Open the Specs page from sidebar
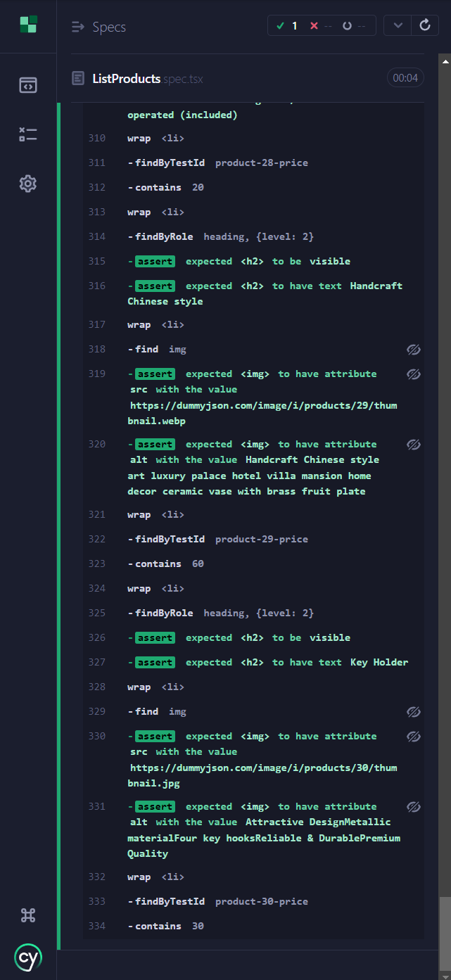The height and width of the screenshot is (980, 451). (27, 86)
